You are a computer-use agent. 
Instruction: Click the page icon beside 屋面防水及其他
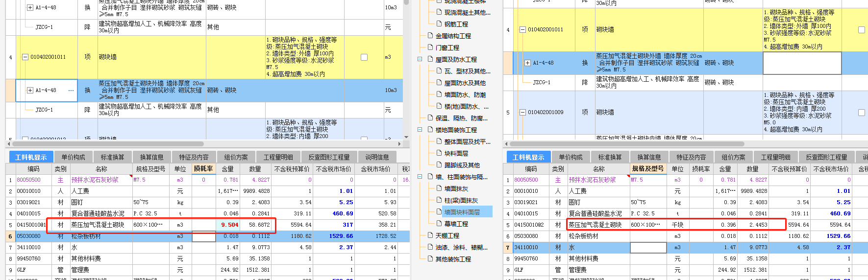(439, 82)
